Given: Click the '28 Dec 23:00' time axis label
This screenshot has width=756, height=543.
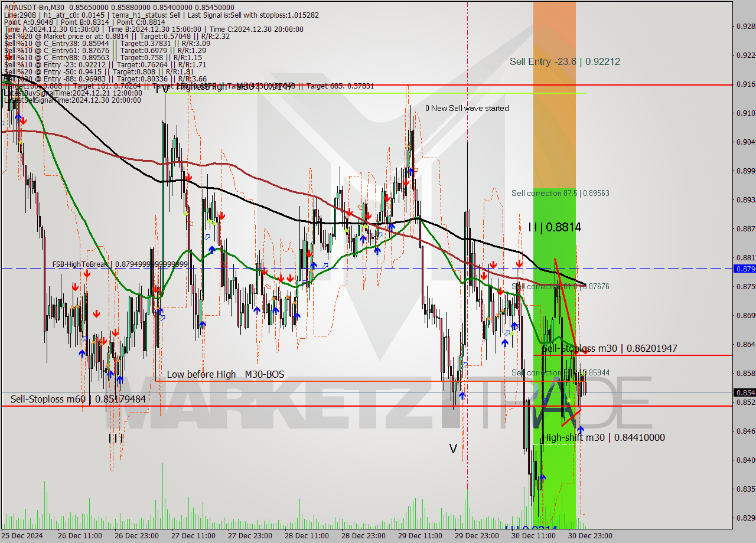Looking at the screenshot, I should point(363,536).
